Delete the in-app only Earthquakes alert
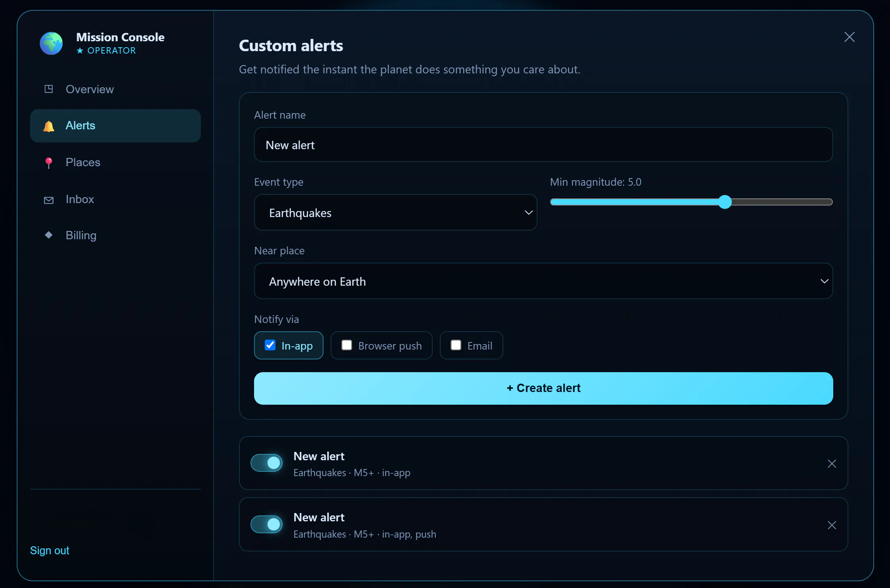Screen dimensions: 890x588 (832, 463)
